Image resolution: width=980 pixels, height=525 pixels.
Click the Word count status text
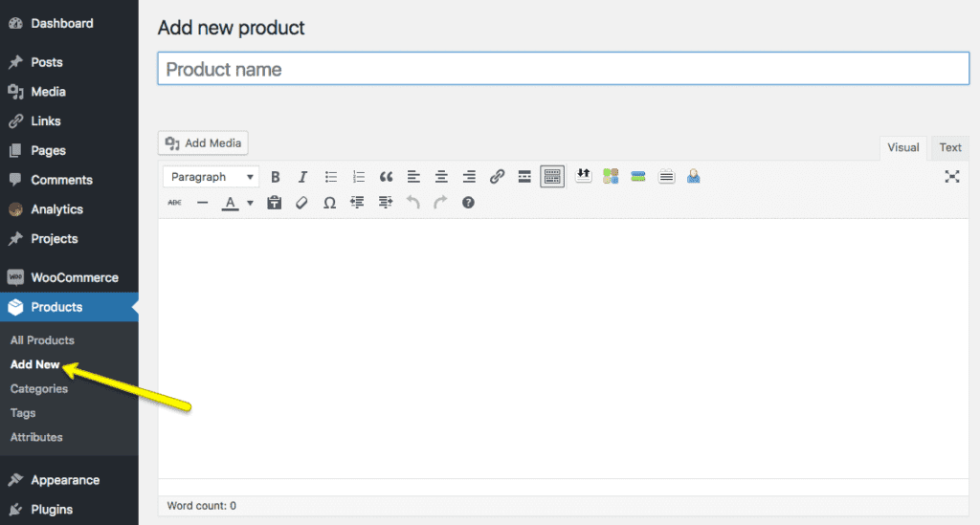tap(201, 506)
